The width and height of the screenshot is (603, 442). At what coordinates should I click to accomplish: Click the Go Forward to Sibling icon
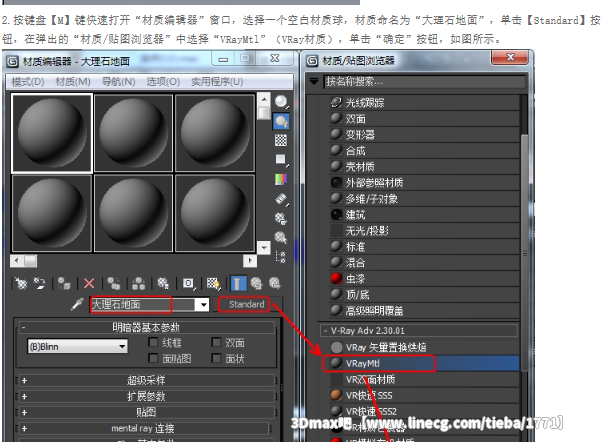coord(275,284)
